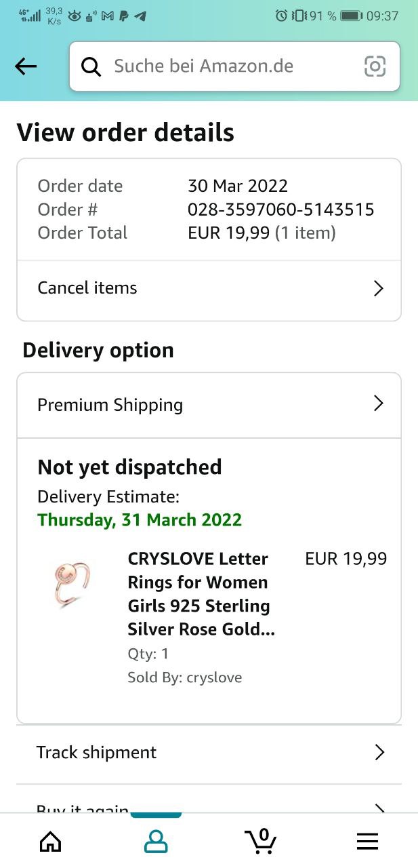Viewport: 418px width, 868px height.
Task: Open Track shipment chevron
Action: click(x=379, y=752)
